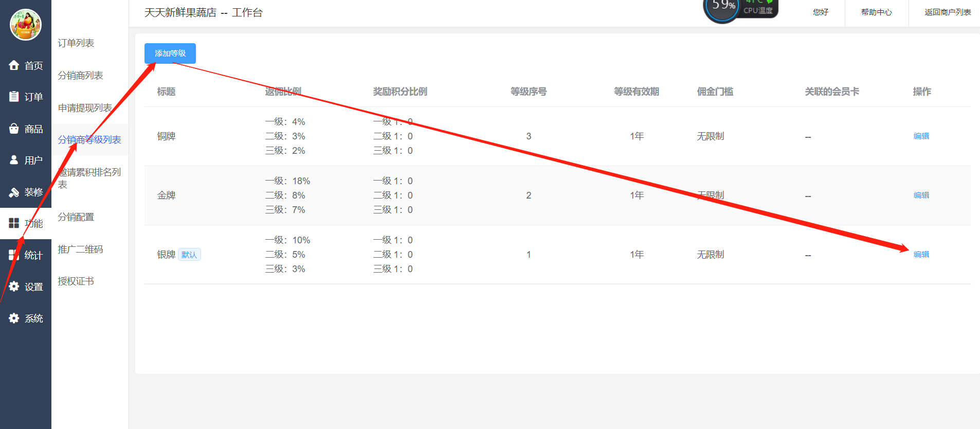Edit the 铜牌 level row

click(x=921, y=136)
